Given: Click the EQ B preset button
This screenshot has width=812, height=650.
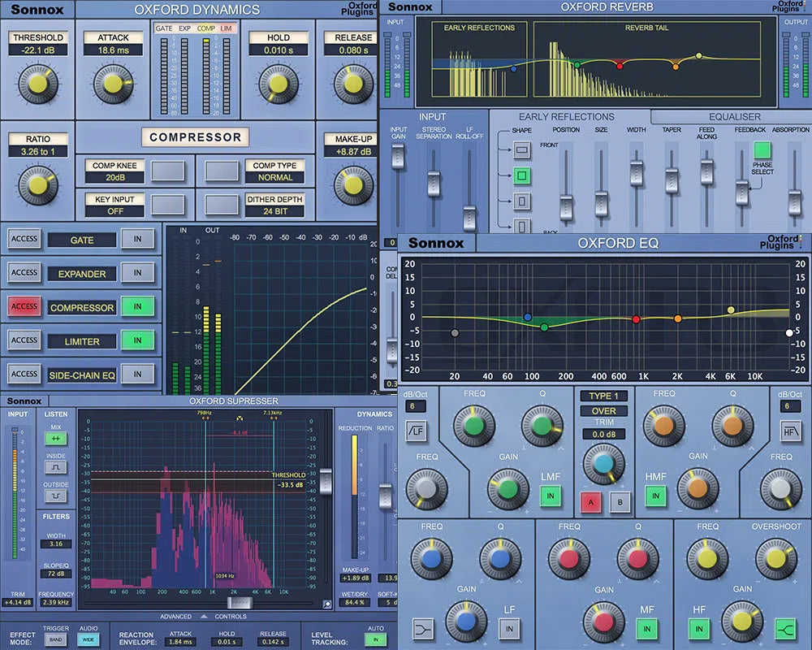Looking at the screenshot, I should pos(620,502).
